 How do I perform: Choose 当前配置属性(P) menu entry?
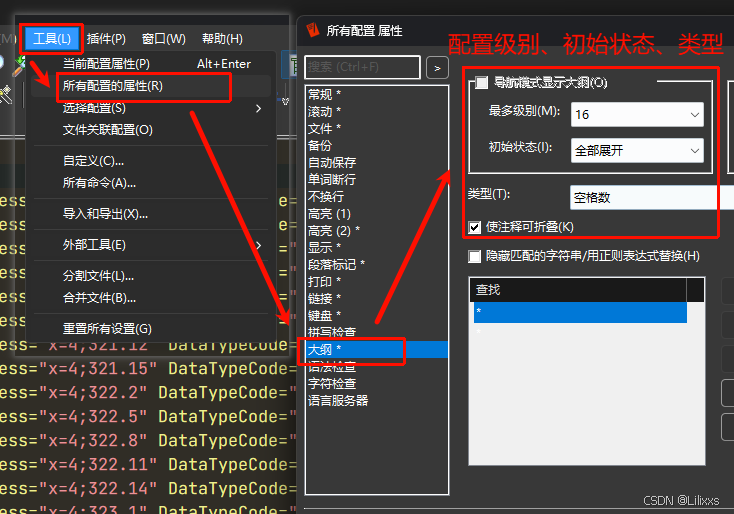tap(151, 64)
